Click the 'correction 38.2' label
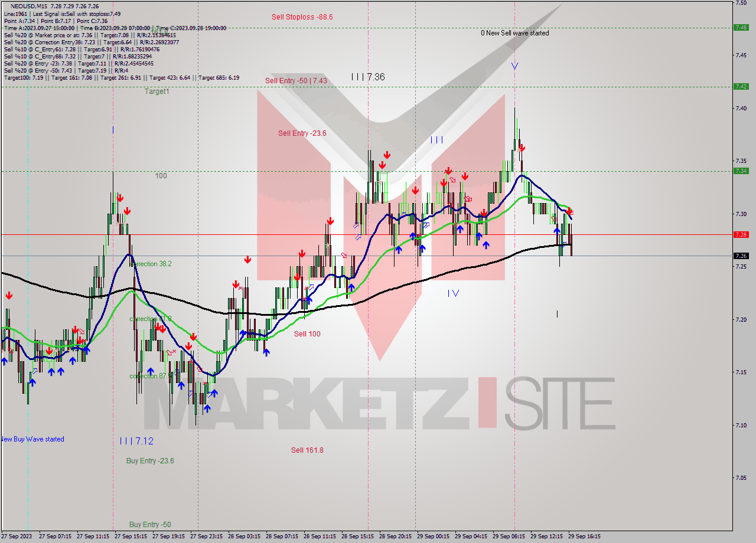 click(x=151, y=264)
